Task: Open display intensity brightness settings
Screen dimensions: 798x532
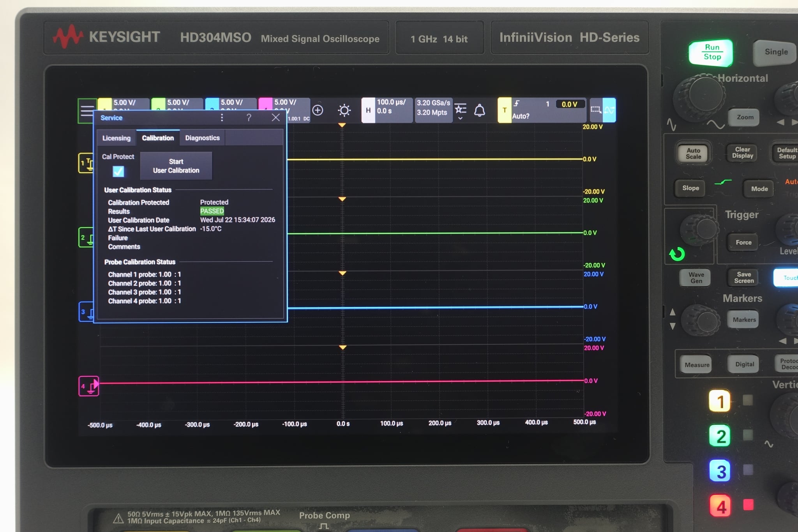Action: tap(344, 110)
